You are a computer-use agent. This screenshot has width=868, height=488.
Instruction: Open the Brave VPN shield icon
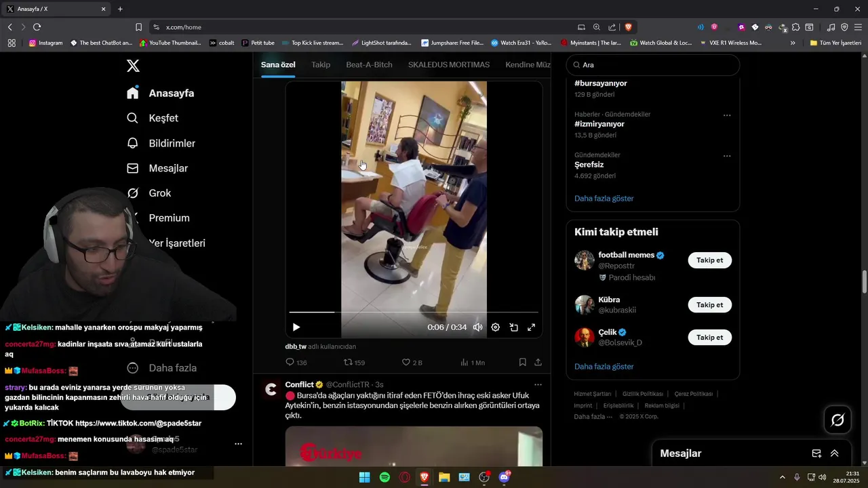844,27
